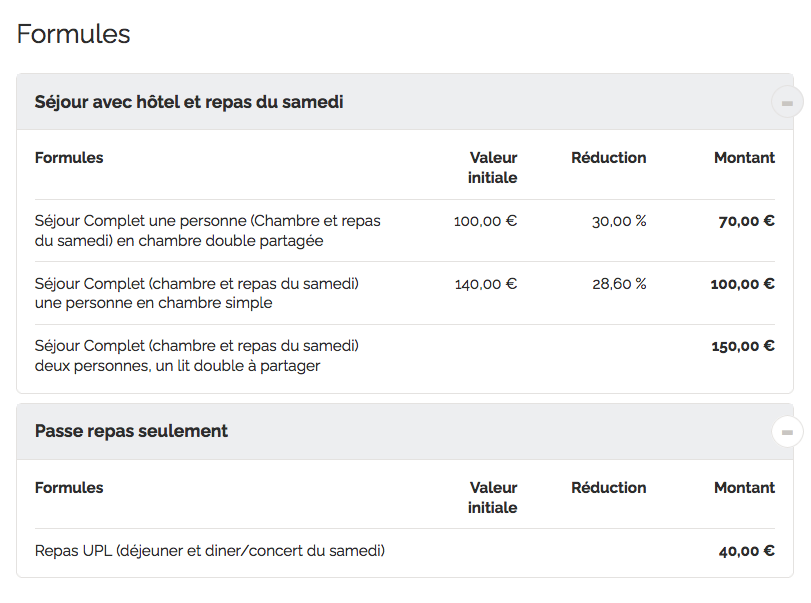Click Réduction column header in second table
The height and width of the screenshot is (603, 811).
tap(608, 488)
